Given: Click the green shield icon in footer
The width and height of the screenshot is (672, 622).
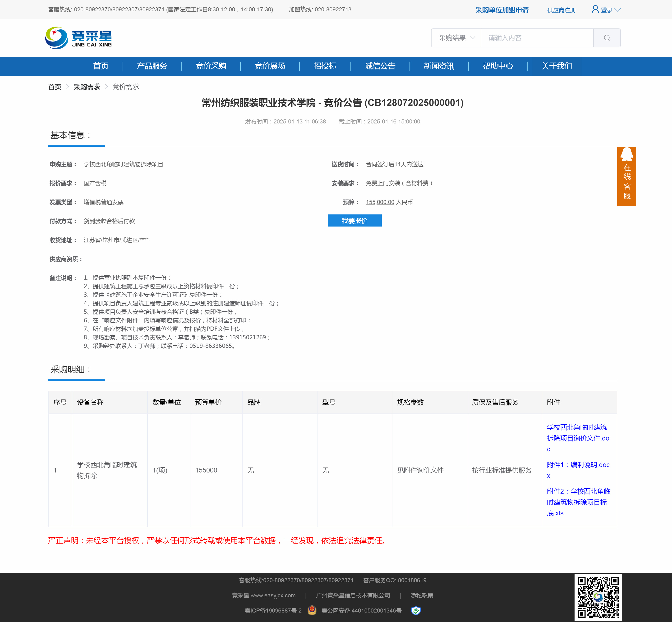Looking at the screenshot, I should (416, 610).
